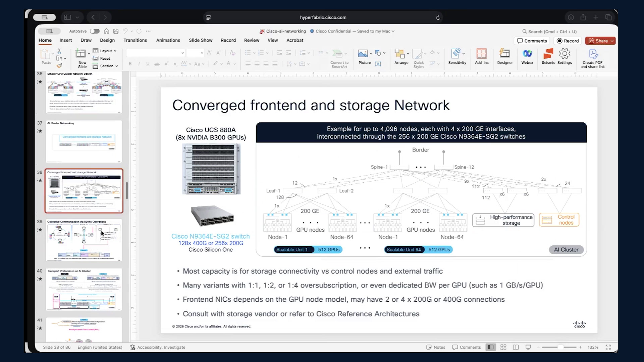Open the Share button dropdown arrow
The height and width of the screenshot is (362, 644).
(x=612, y=41)
